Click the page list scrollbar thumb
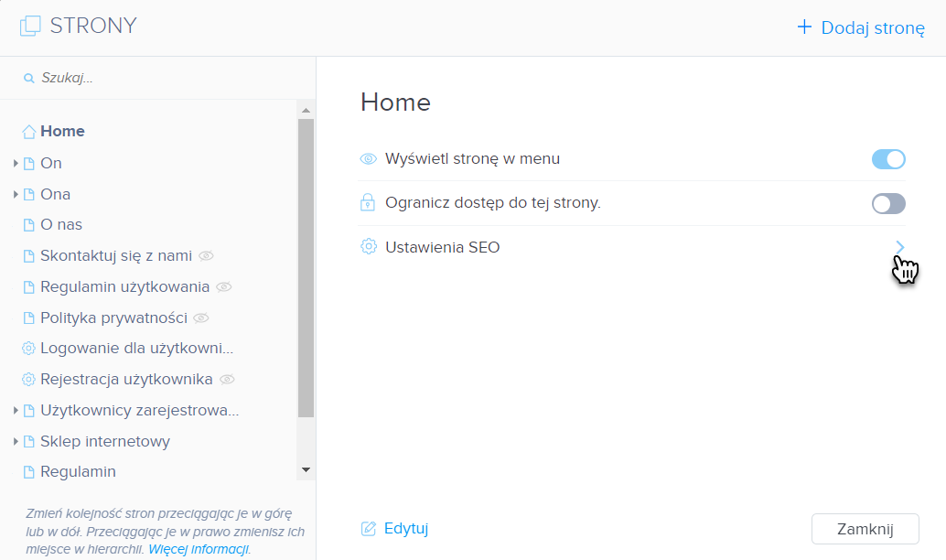 tap(306, 268)
